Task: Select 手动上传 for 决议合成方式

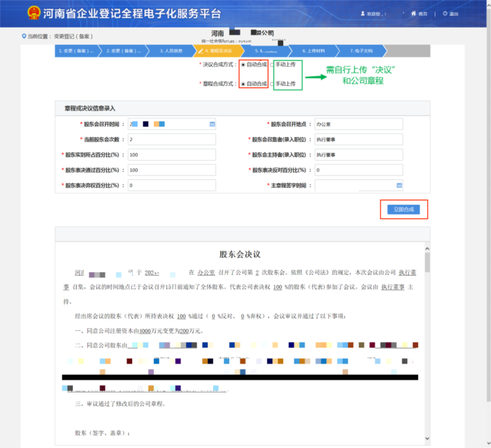Action: [272, 64]
